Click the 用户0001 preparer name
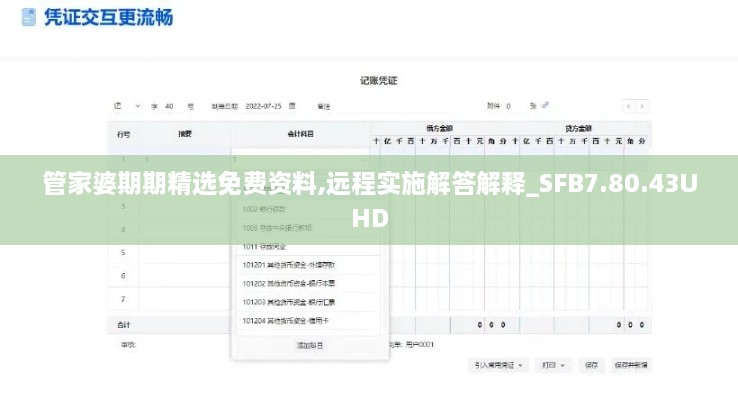Screen dimensions: 738x400 [x=420, y=344]
